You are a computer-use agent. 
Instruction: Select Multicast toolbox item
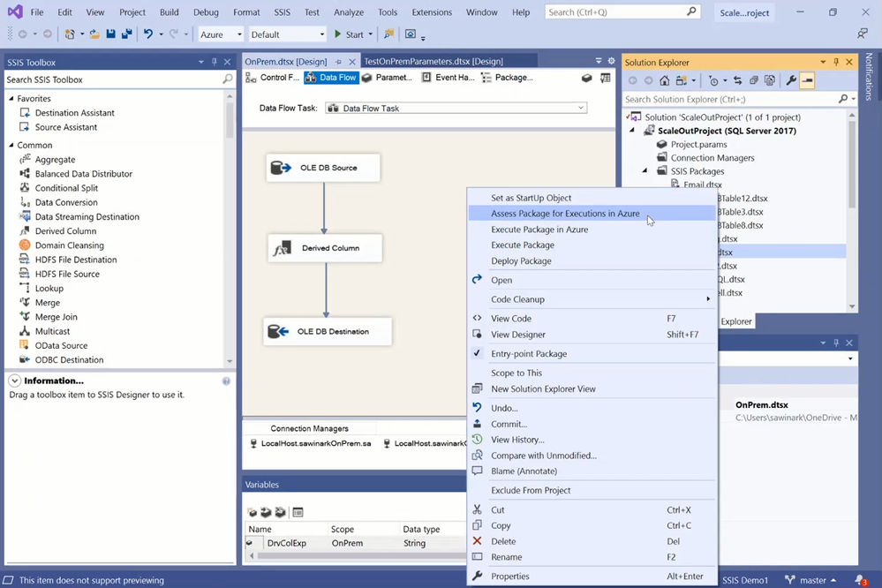(52, 331)
